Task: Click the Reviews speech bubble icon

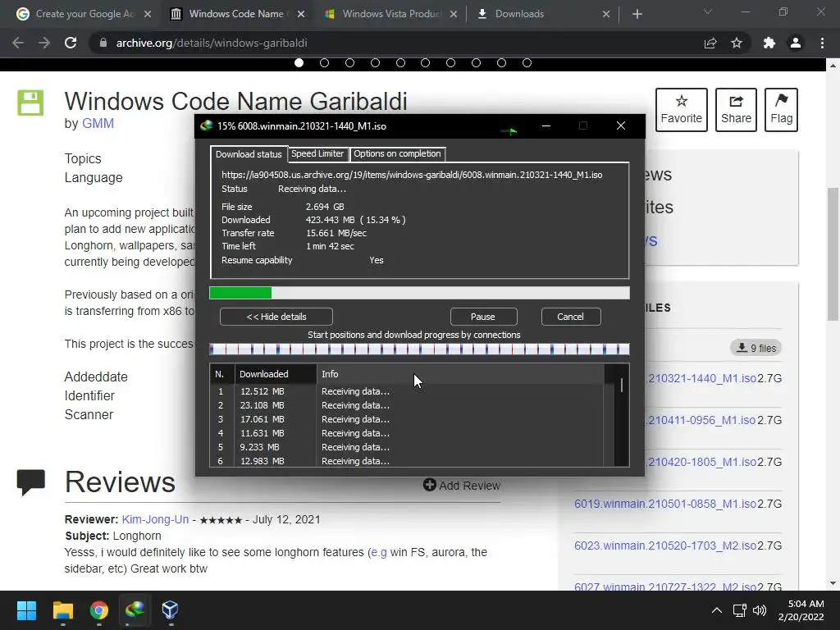Action: pos(30,482)
